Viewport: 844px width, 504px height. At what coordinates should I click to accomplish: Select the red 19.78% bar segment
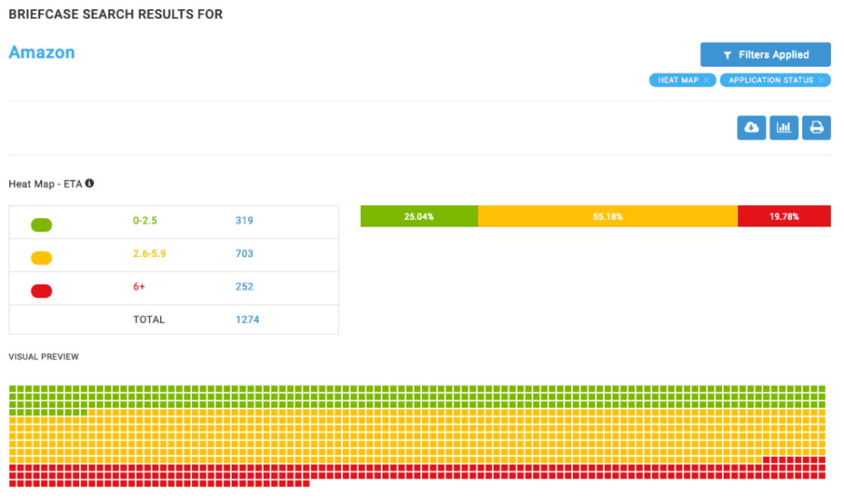click(x=785, y=217)
